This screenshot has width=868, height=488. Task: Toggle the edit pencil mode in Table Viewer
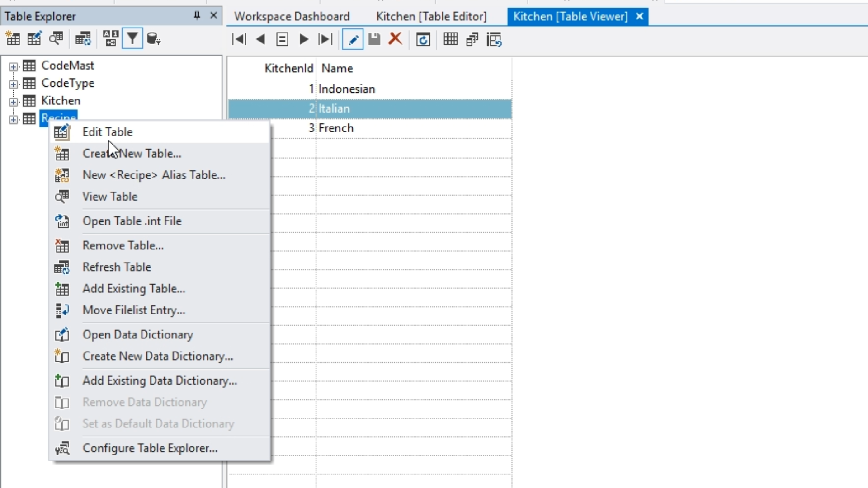[x=353, y=40]
